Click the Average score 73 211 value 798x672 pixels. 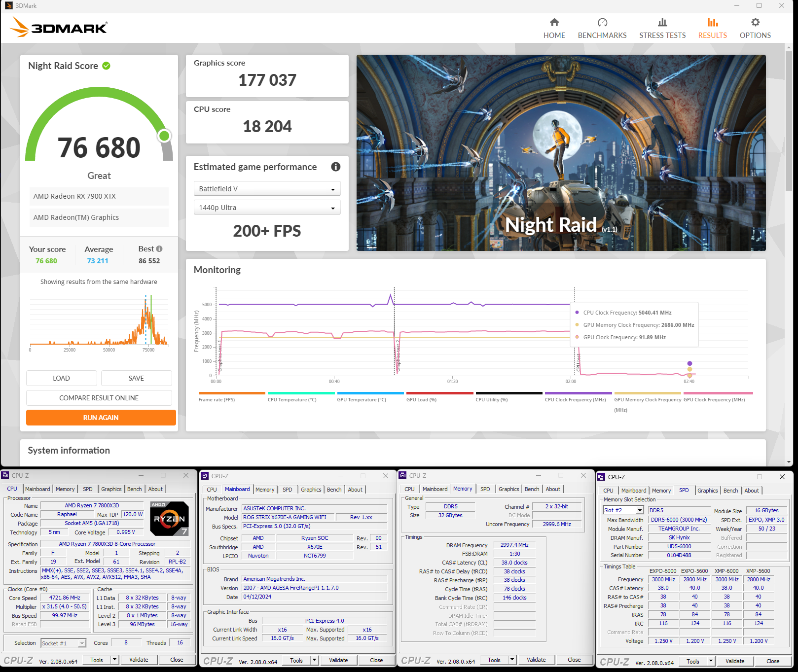(98, 261)
